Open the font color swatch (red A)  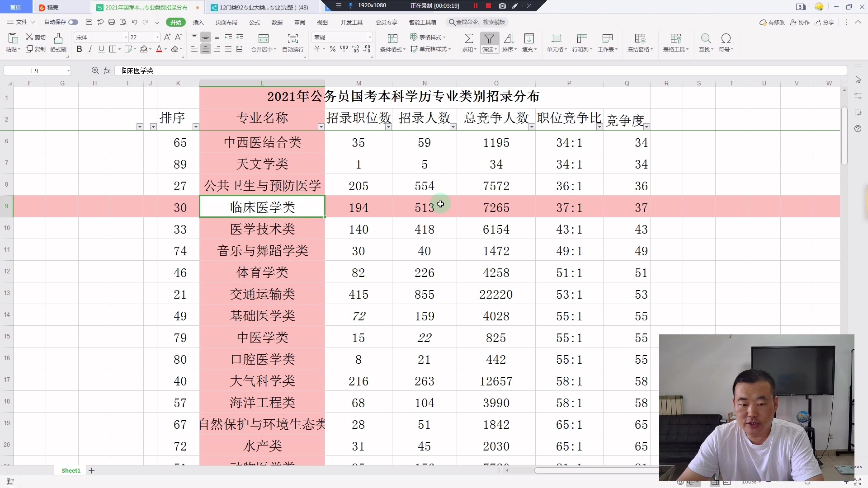(159, 49)
